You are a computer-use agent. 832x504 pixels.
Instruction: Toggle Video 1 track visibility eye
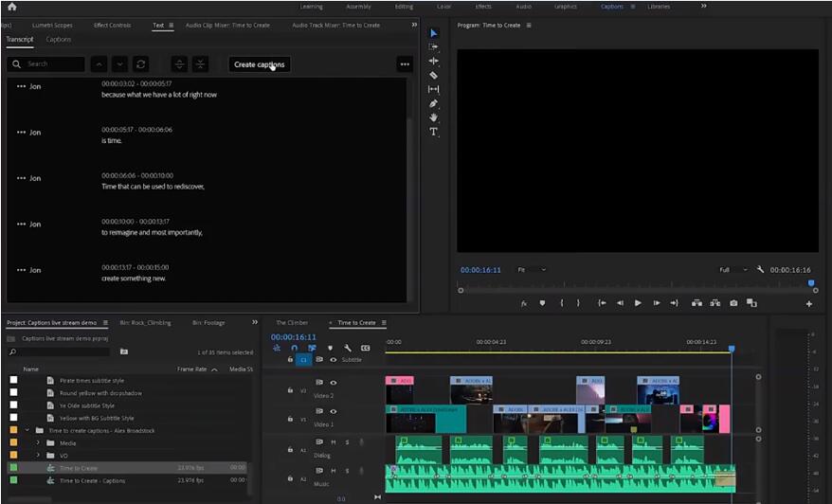tap(334, 411)
